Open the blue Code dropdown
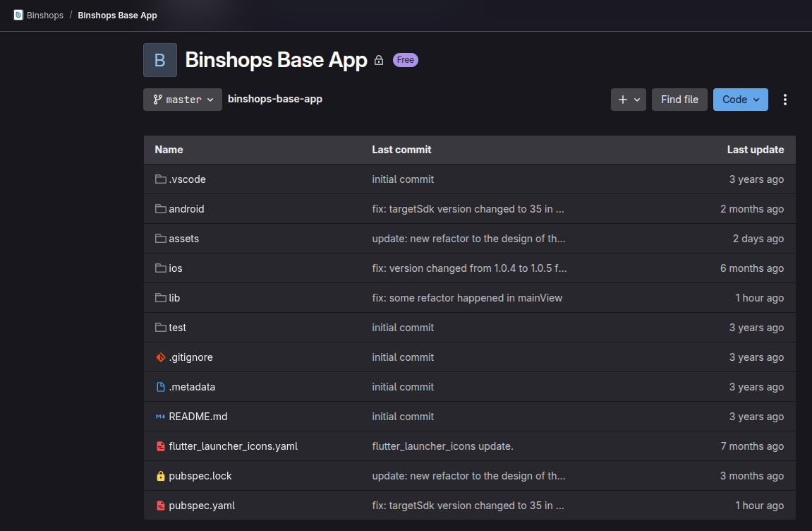This screenshot has width=812, height=531. pyautogui.click(x=740, y=100)
